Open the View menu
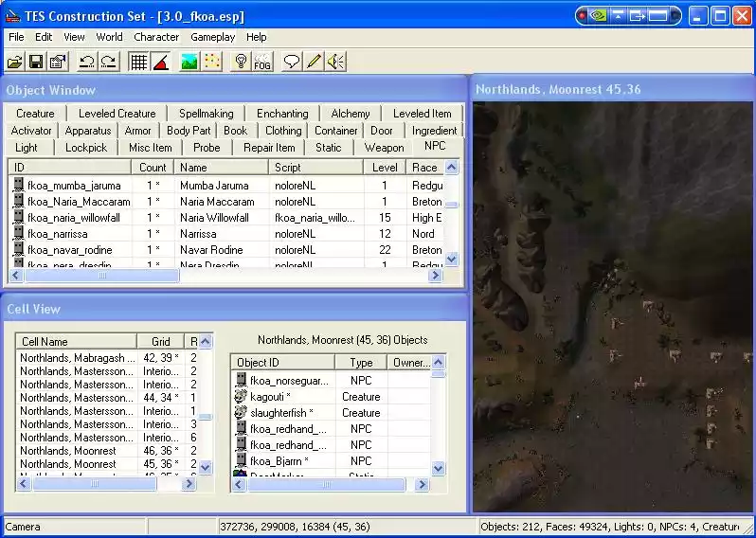This screenshot has width=756, height=538. [x=74, y=37]
